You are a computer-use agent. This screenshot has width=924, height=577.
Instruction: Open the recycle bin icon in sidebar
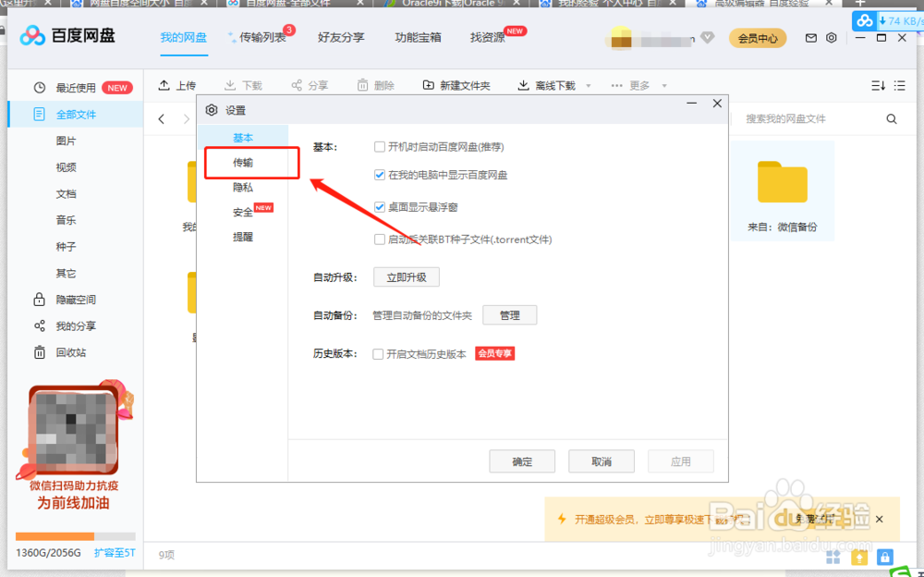pos(40,352)
